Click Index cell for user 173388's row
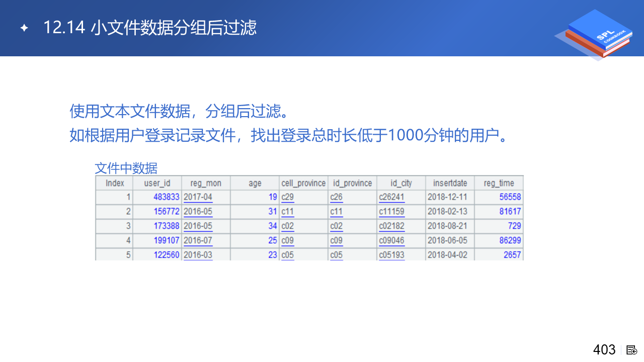644x362 pixels. [114, 226]
